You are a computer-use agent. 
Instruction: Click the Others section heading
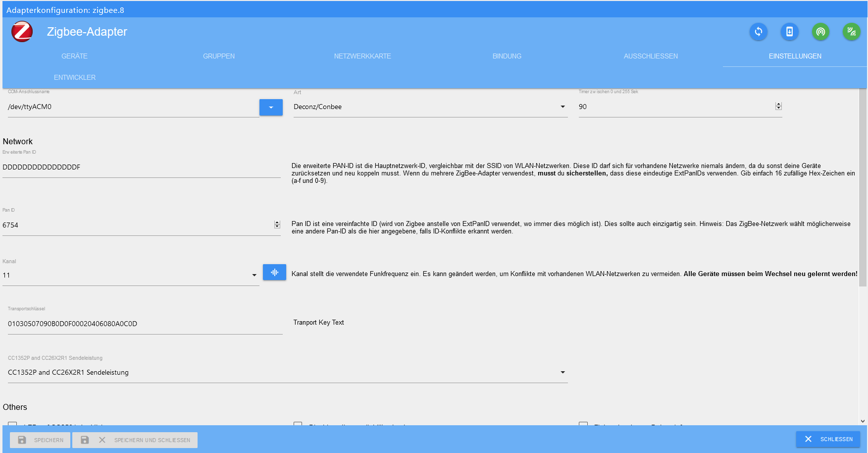click(15, 407)
